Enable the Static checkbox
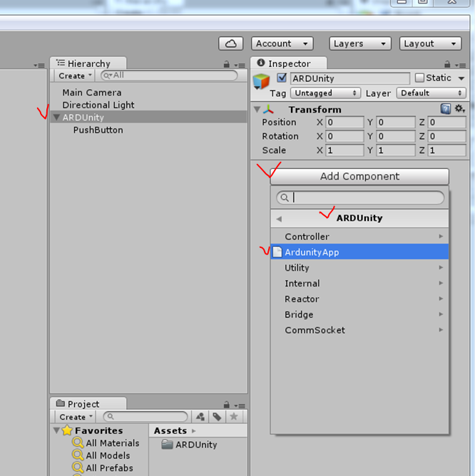The image size is (475, 476). point(419,78)
